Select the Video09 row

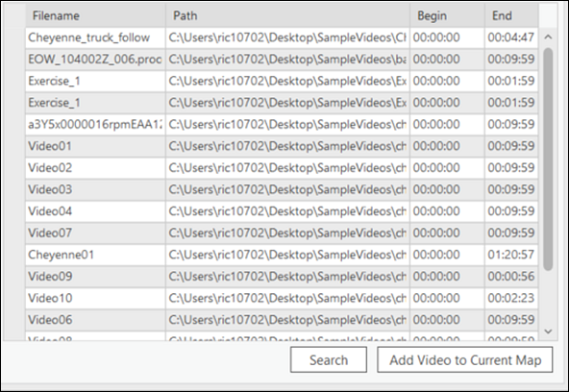(x=282, y=277)
